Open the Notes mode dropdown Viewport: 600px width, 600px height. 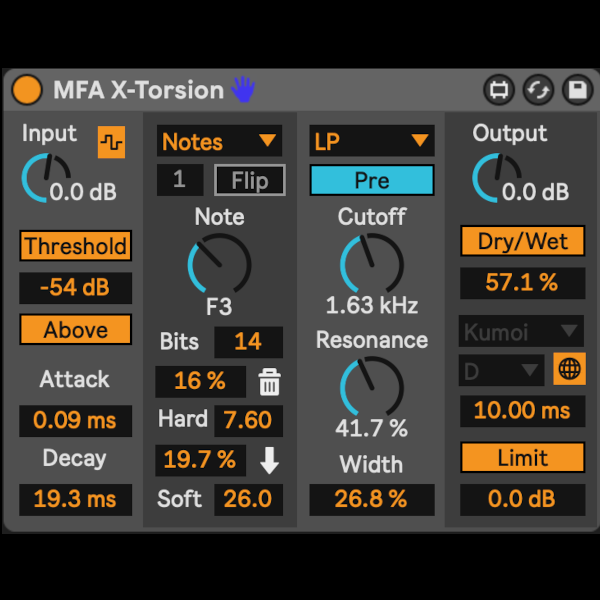[220, 141]
